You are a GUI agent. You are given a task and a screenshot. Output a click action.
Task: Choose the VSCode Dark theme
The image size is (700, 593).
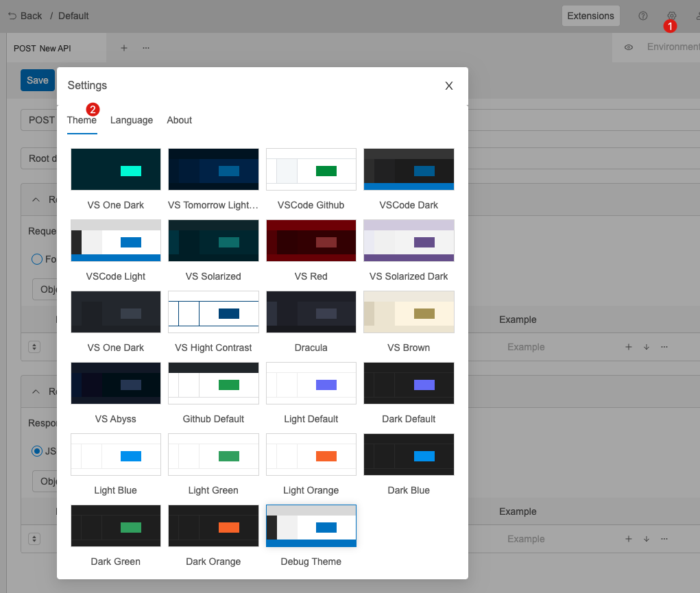click(409, 169)
